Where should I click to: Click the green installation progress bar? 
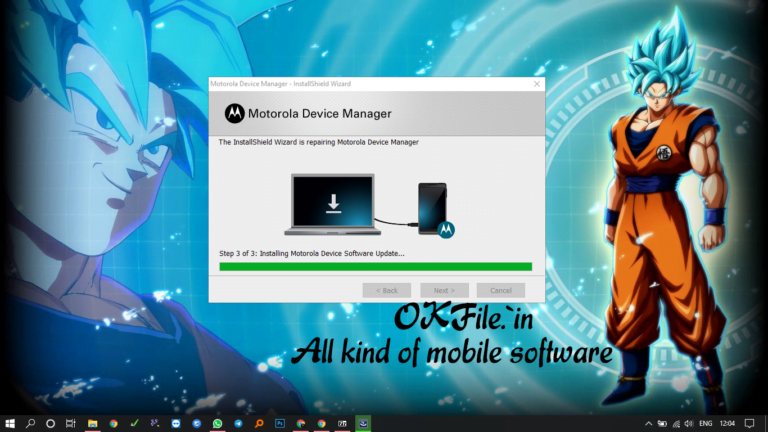(x=376, y=266)
